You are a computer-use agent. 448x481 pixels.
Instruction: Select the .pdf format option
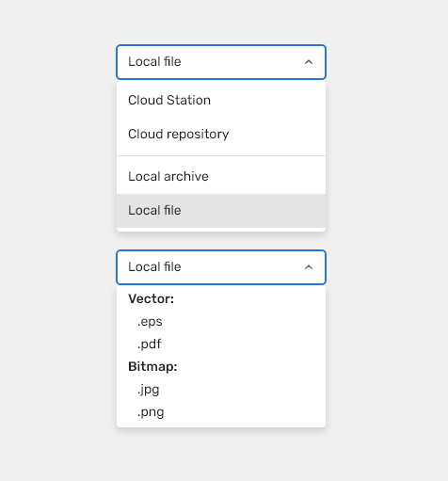[221, 345]
